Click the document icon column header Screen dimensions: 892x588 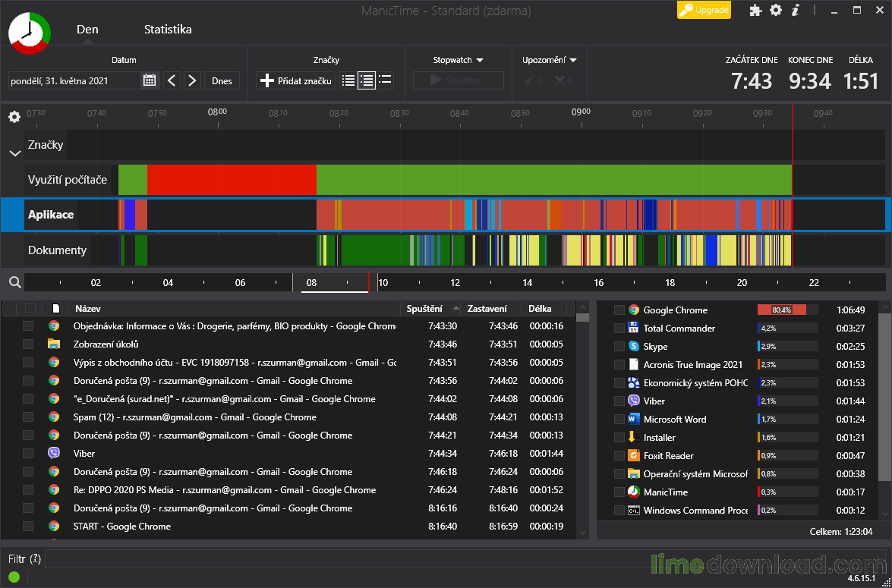(55, 308)
